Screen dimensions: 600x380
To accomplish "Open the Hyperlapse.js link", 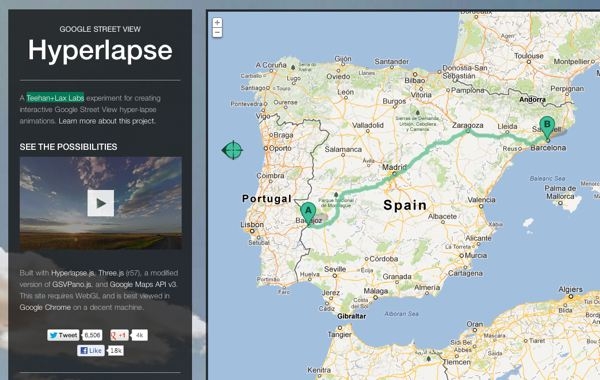I will pyautogui.click(x=73, y=273).
